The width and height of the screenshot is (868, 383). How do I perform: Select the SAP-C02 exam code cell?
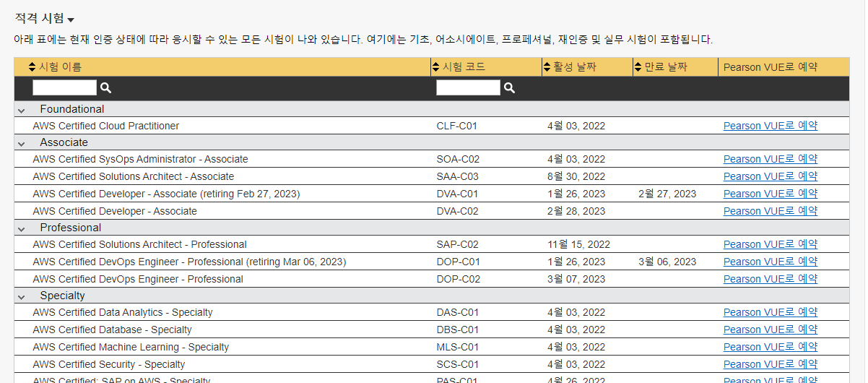[x=458, y=244]
